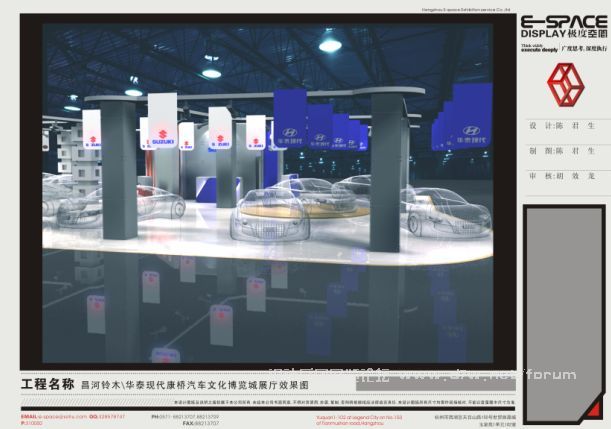Click the text '设 计:陈 君 生'
The width and height of the screenshot is (611, 429).
tap(562, 126)
